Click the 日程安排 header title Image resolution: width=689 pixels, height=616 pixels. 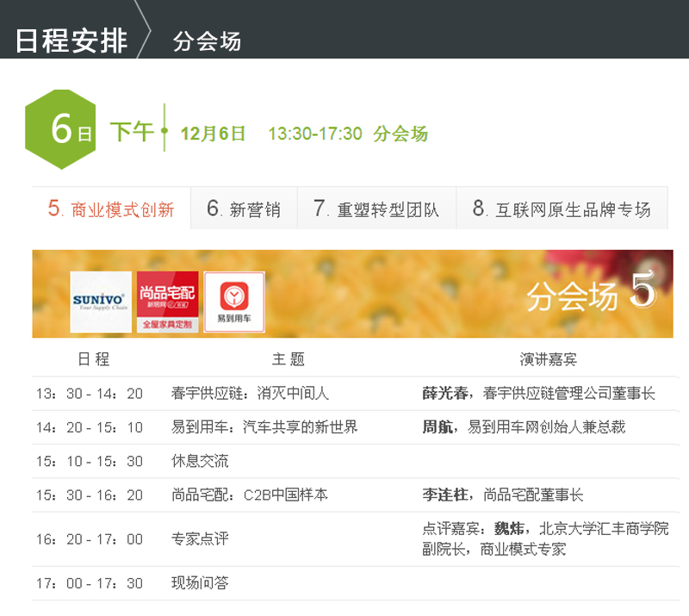pyautogui.click(x=71, y=40)
